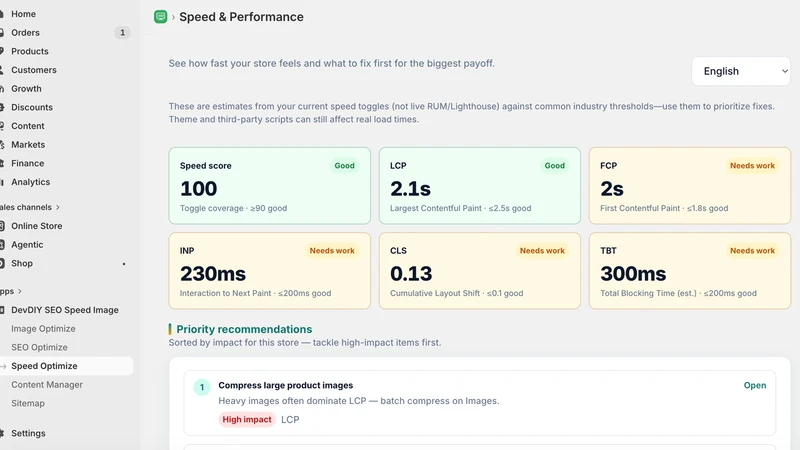The width and height of the screenshot is (800, 450).
Task: Click the Speed score card value 100
Action: 198,189
